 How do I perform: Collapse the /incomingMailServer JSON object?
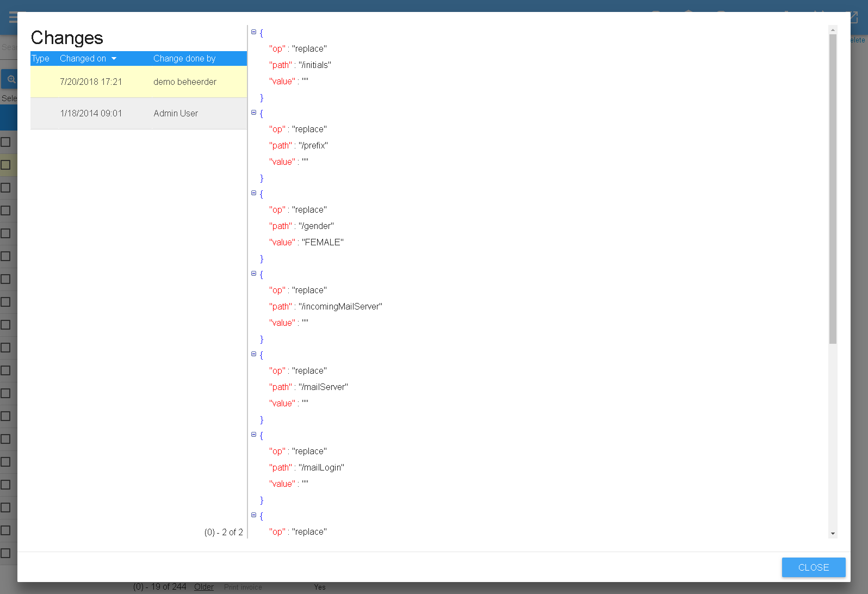253,274
